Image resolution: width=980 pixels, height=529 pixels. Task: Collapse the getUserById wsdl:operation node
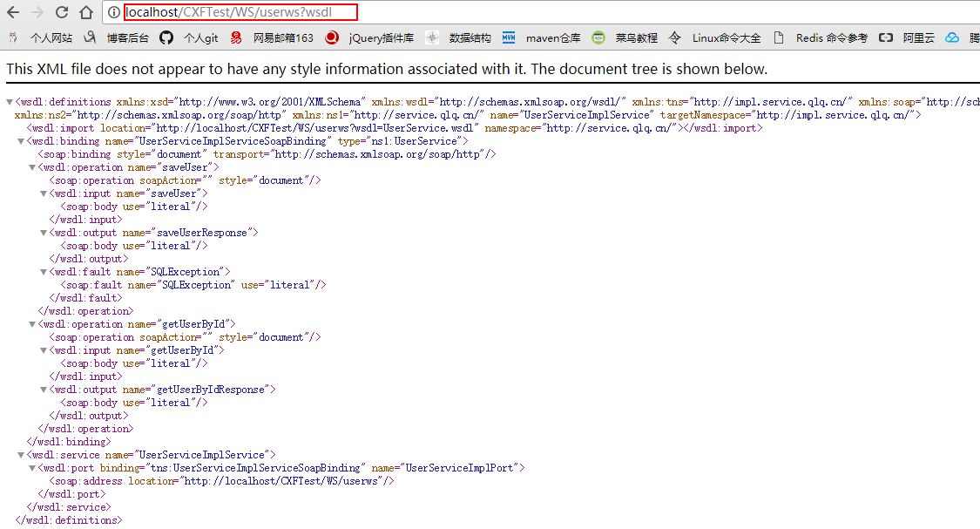coord(32,324)
